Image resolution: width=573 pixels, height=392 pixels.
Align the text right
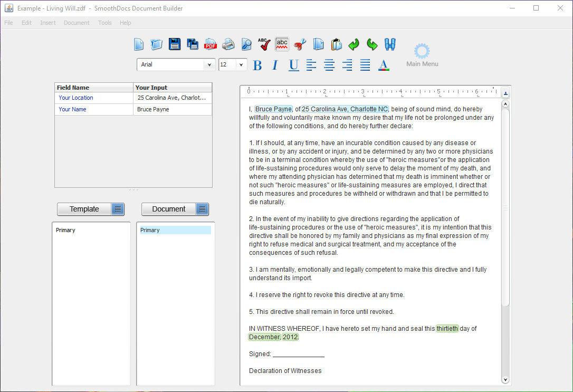click(x=347, y=65)
